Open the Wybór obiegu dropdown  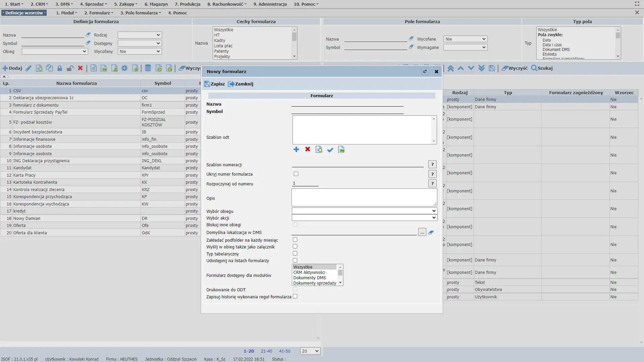click(x=364, y=211)
